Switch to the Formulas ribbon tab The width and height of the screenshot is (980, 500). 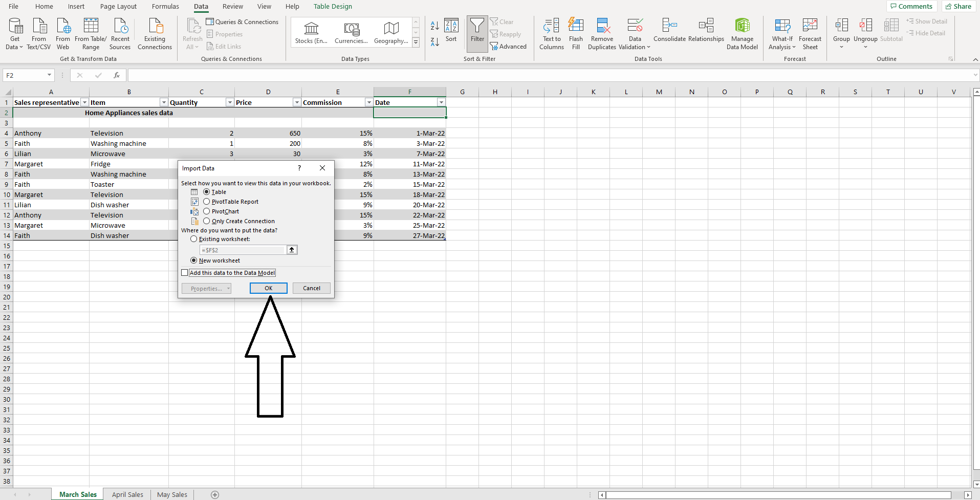click(x=165, y=6)
